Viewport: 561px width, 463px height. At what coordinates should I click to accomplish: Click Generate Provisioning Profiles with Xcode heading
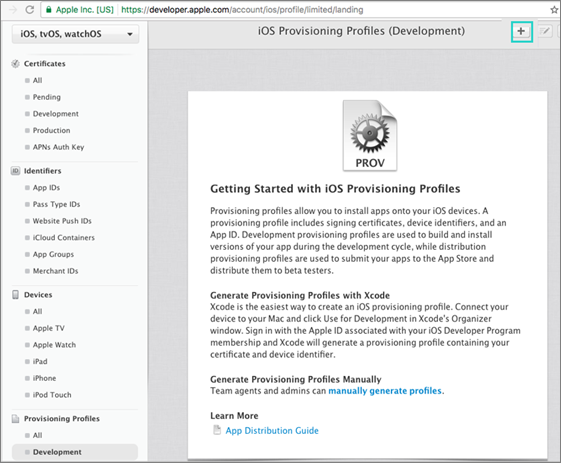click(x=300, y=295)
